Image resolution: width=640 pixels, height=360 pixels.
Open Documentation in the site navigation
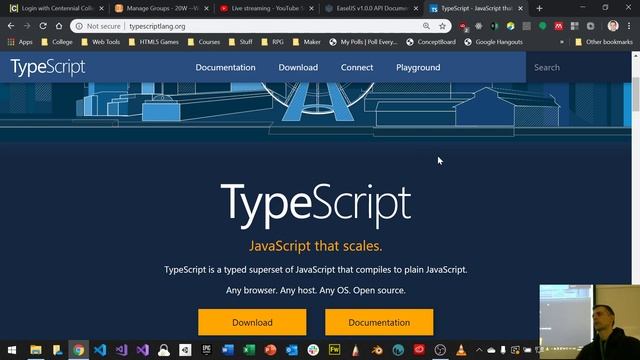tap(225, 67)
